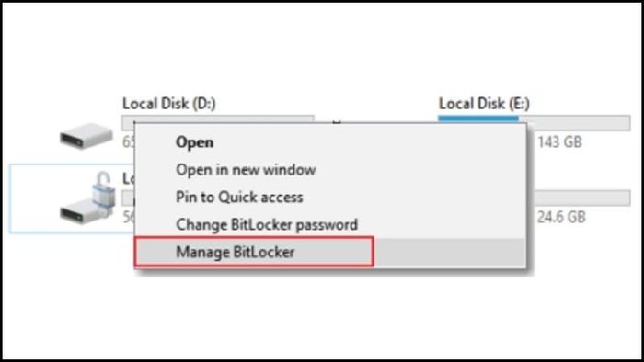The height and width of the screenshot is (362, 644).
Task: Click the empty gray part of E: usage bar
Action: 574,123
